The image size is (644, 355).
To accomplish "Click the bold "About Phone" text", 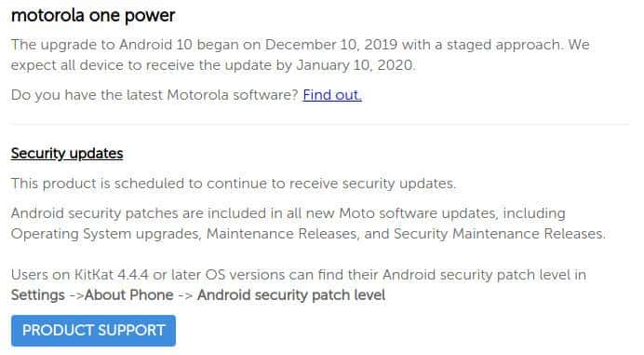I will [129, 295].
